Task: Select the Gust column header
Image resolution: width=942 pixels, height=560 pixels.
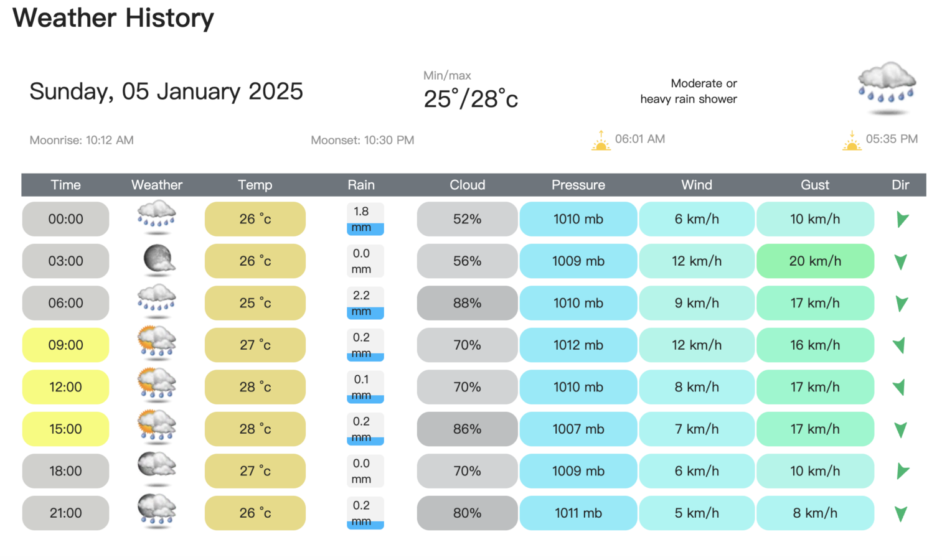Action: click(x=814, y=185)
